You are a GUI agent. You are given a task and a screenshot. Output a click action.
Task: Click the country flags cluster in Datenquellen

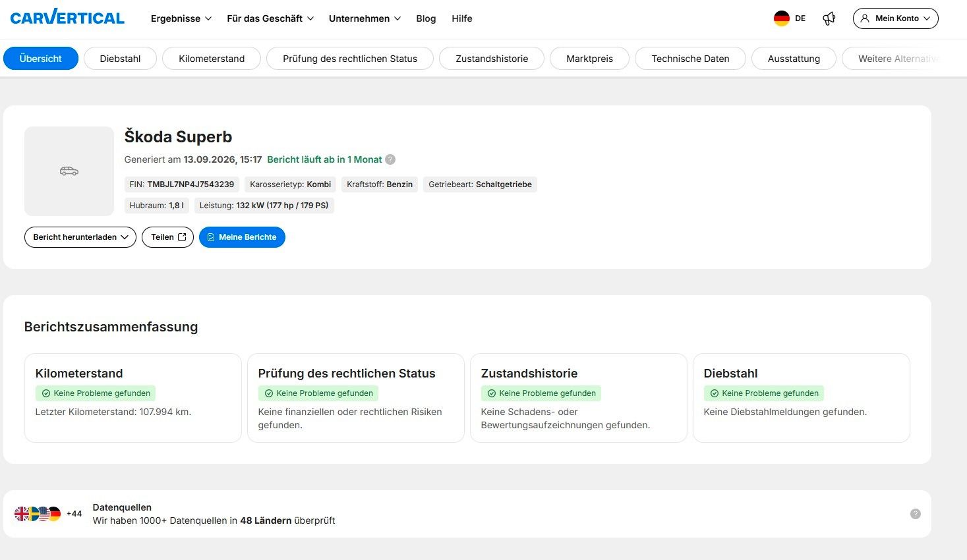point(38,514)
